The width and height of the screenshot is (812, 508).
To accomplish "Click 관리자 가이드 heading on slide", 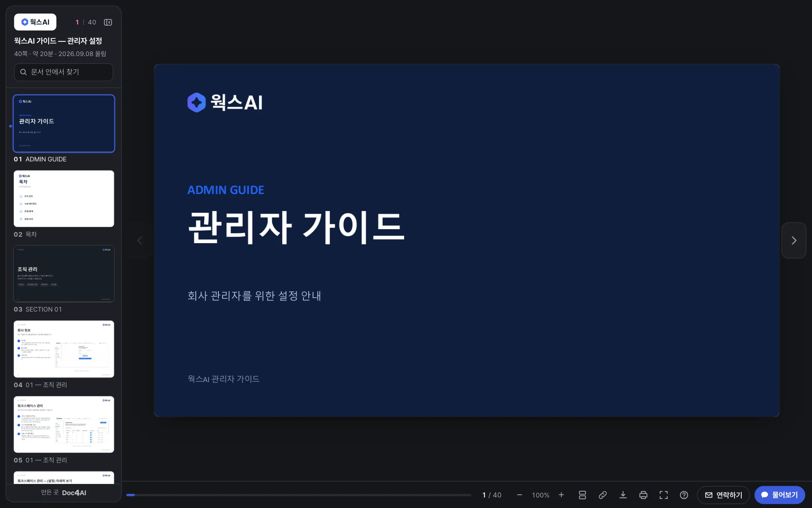I will click(x=296, y=227).
